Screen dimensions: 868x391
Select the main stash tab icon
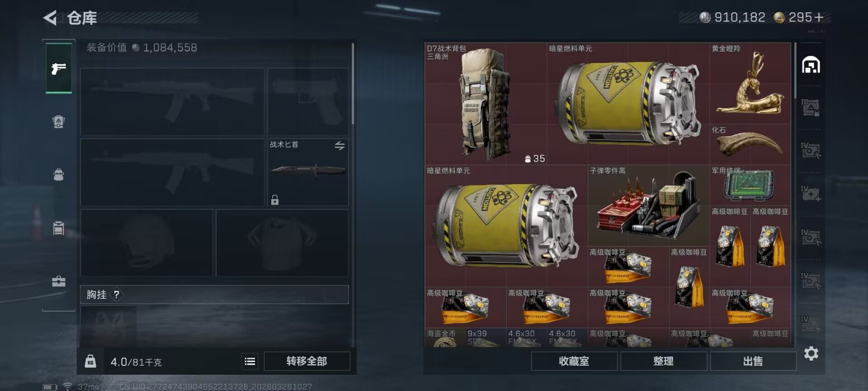[811, 65]
